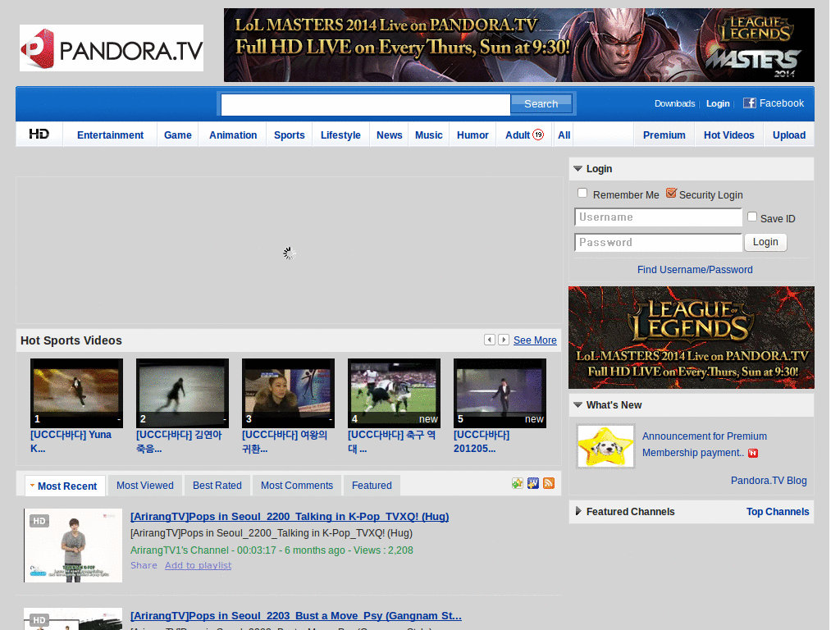Open the TVXQ! (Hug) video title link
This screenshot has height=630, width=840.
(290, 517)
